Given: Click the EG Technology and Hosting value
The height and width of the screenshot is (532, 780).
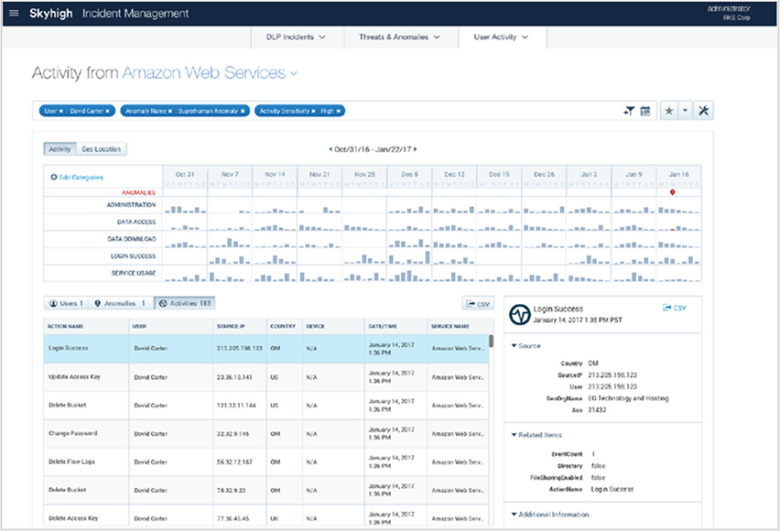Looking at the screenshot, I should (628, 398).
